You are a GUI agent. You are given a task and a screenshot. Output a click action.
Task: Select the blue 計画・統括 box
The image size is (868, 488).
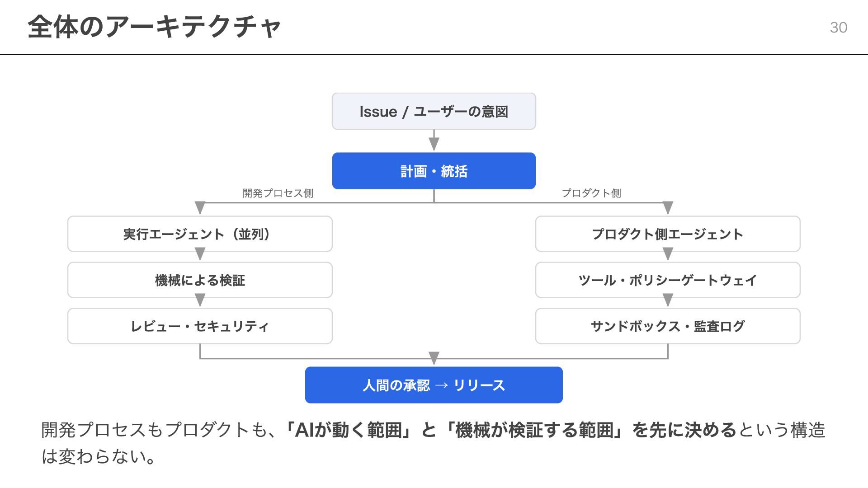[x=434, y=171]
